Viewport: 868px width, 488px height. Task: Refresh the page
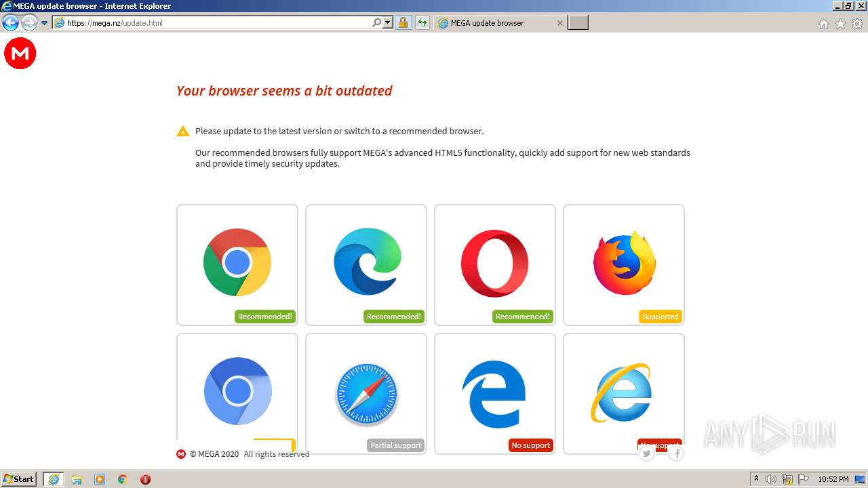(422, 23)
